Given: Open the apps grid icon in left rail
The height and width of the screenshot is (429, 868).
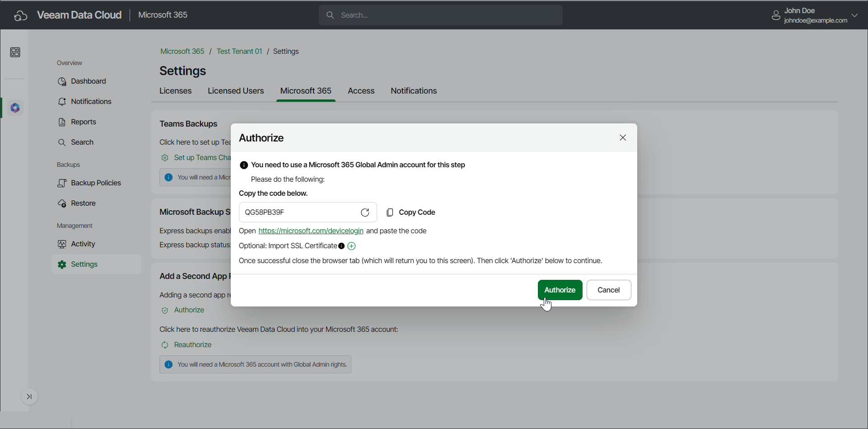Looking at the screenshot, I should pos(15,52).
